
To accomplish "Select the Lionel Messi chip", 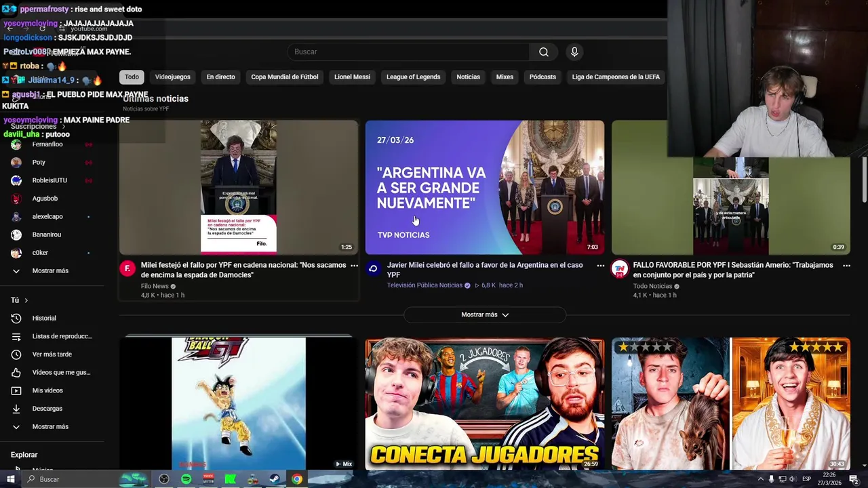I will 352,77.
